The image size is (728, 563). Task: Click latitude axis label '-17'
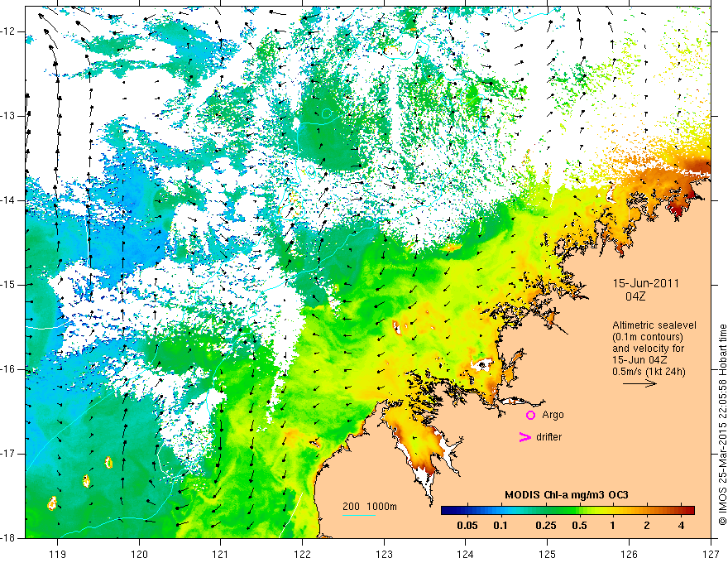tap(8, 454)
